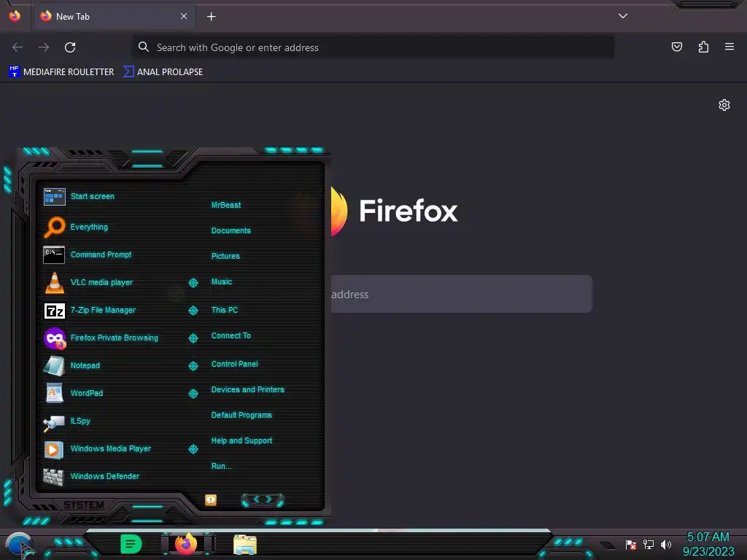The width and height of the screenshot is (747, 560).
Task: Personalize new tab gear icon
Action: 724,105
